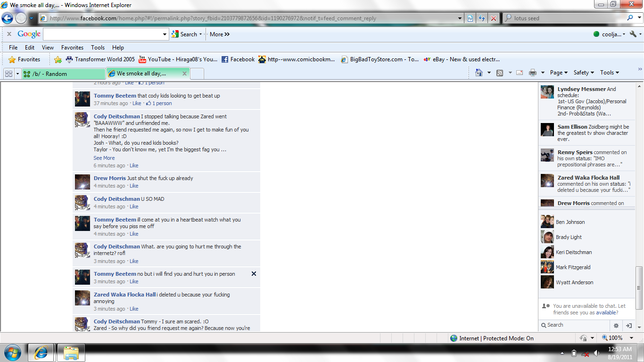Open the Page command menu
The height and width of the screenshot is (362, 644).
pos(559,73)
